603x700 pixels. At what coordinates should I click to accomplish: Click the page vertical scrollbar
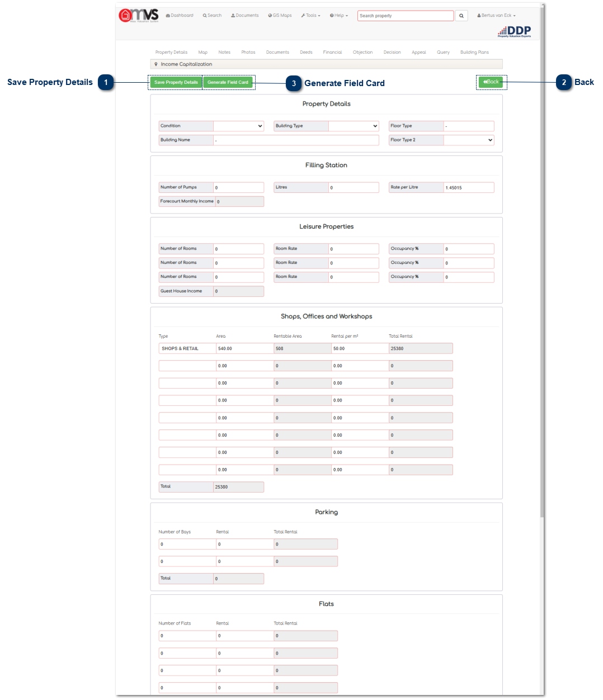(x=542, y=263)
